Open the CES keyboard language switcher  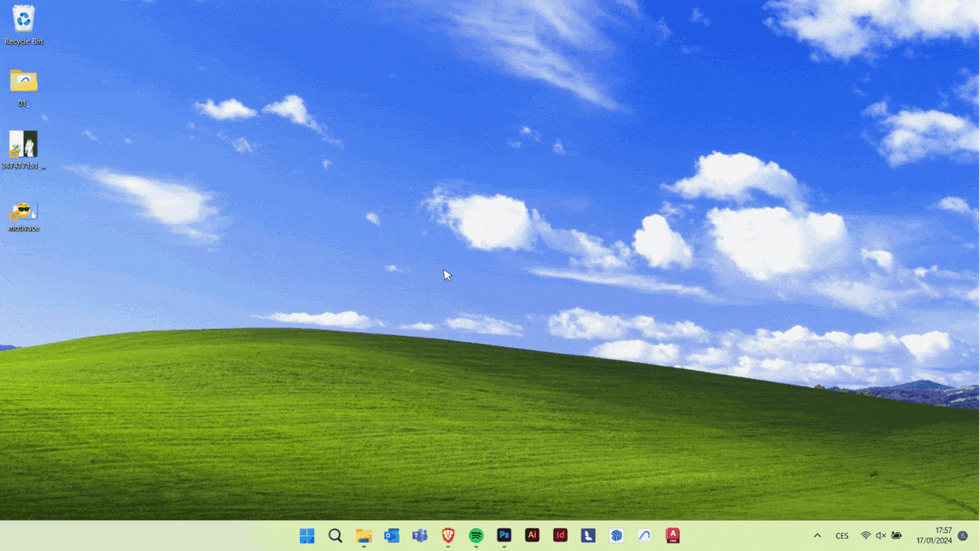(x=842, y=535)
